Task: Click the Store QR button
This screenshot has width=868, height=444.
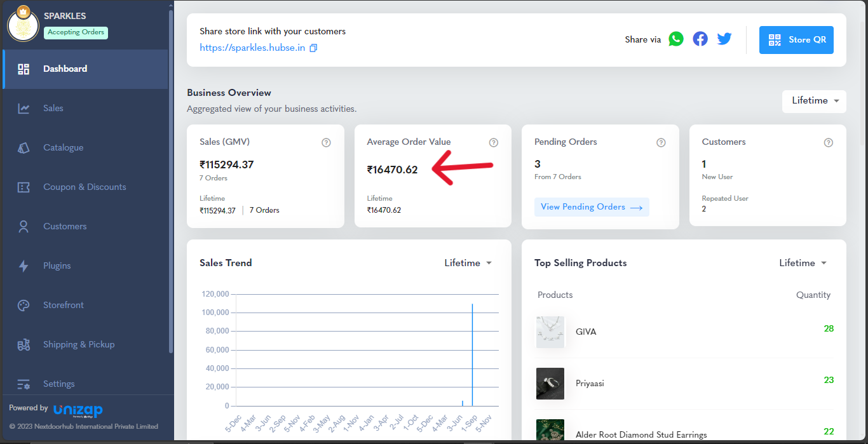Action: point(796,40)
